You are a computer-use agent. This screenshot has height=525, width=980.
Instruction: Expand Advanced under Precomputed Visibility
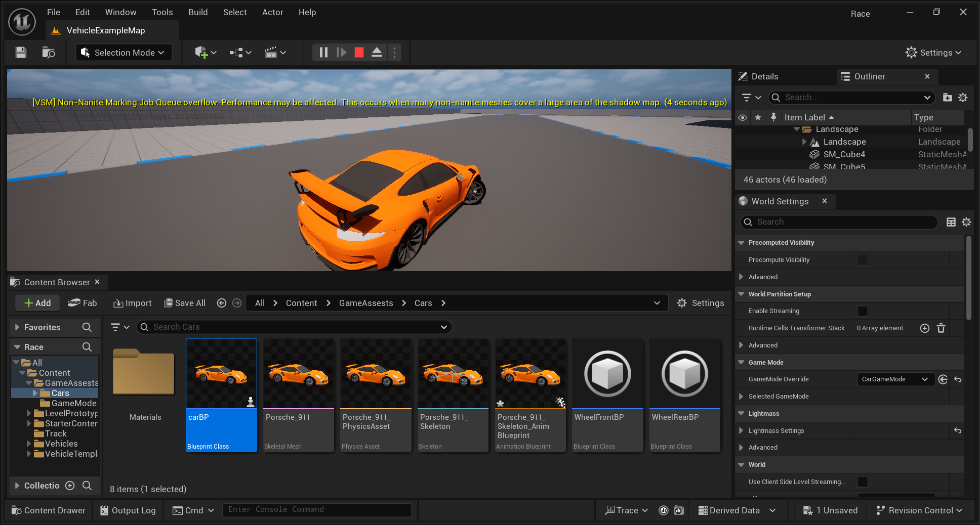(x=741, y=277)
